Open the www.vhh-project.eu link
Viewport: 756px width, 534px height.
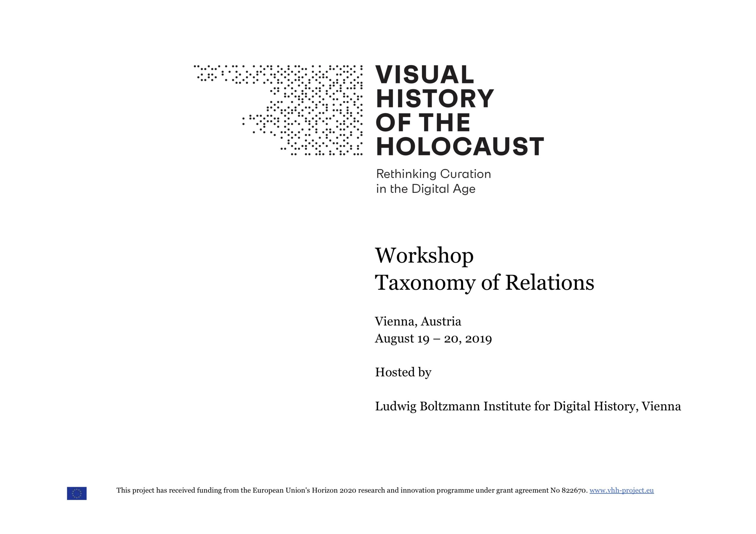(621, 490)
